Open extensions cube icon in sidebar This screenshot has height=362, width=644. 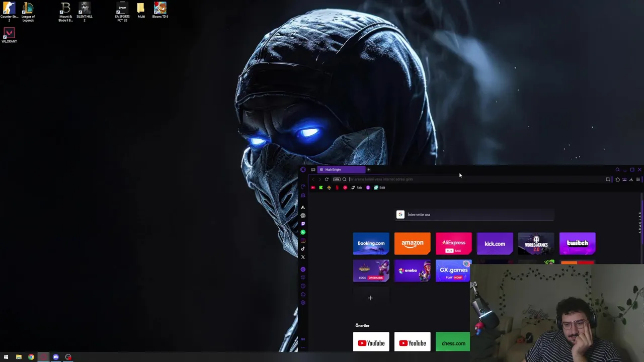click(303, 294)
